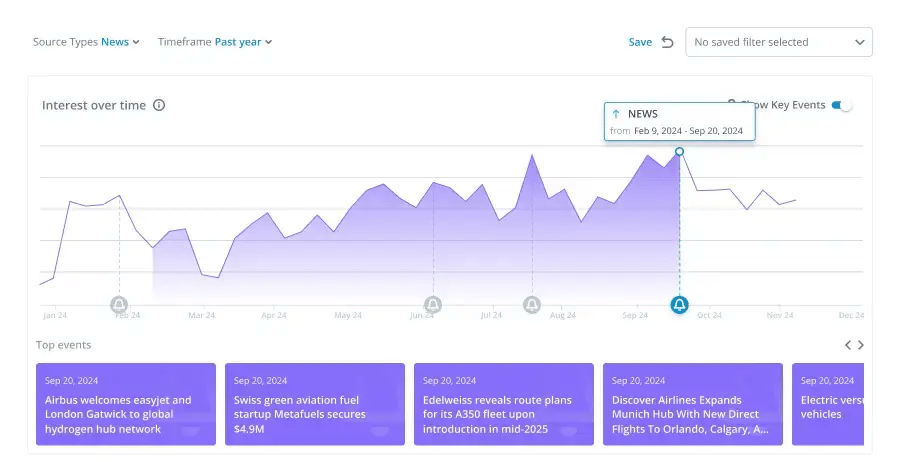Advance top events with next arrow
900x462 pixels.
[861, 345]
